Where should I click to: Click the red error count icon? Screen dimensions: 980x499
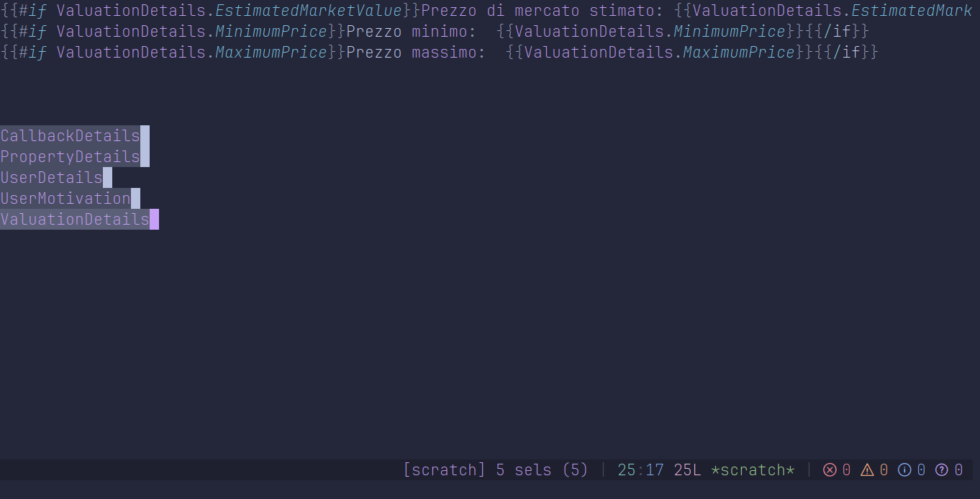[830, 470]
